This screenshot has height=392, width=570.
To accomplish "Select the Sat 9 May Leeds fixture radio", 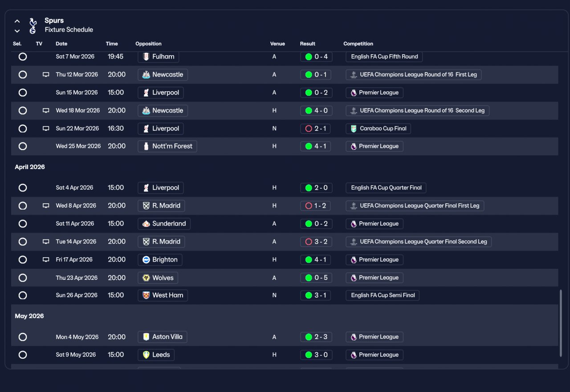I will tap(23, 355).
